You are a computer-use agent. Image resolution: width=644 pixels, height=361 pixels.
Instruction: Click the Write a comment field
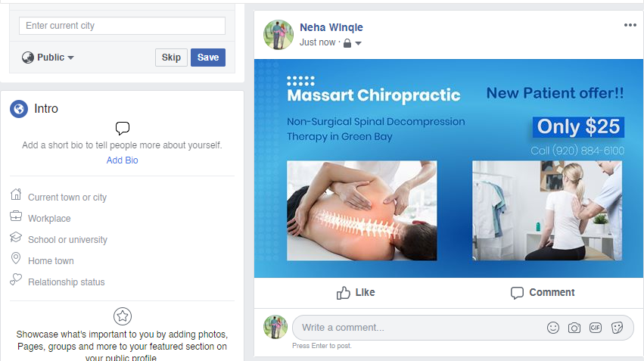[x=416, y=328]
